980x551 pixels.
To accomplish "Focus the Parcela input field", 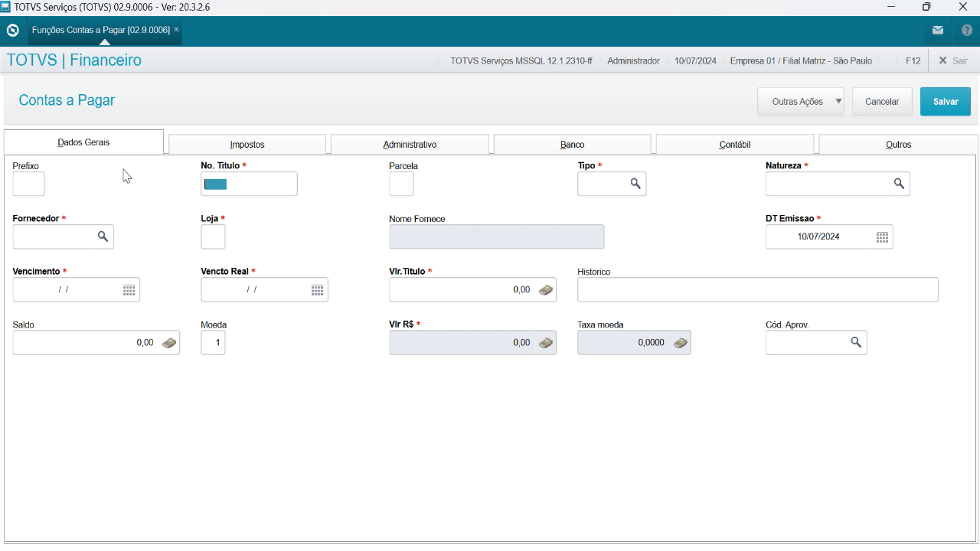I will [401, 184].
